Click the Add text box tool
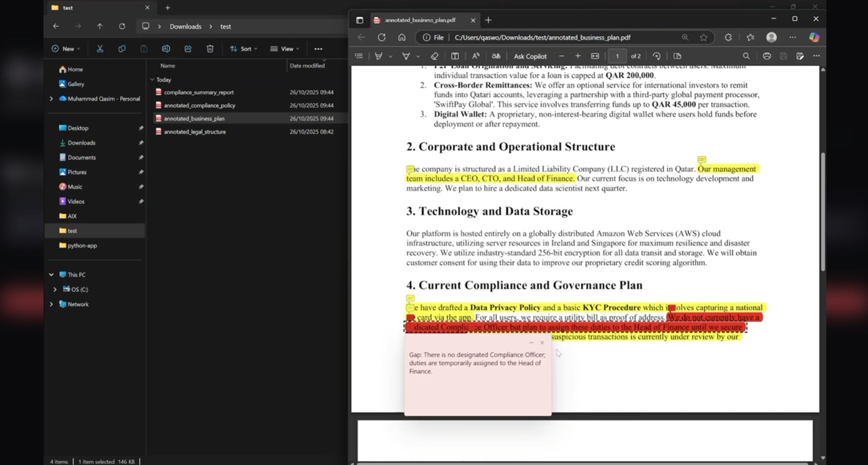 [455, 56]
